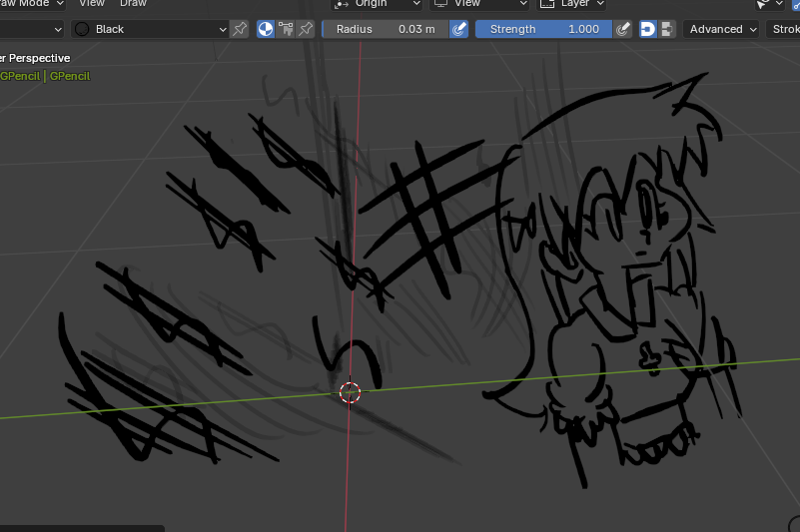Click the Black material sphere icon
The width and height of the screenshot is (800, 532).
tap(82, 29)
